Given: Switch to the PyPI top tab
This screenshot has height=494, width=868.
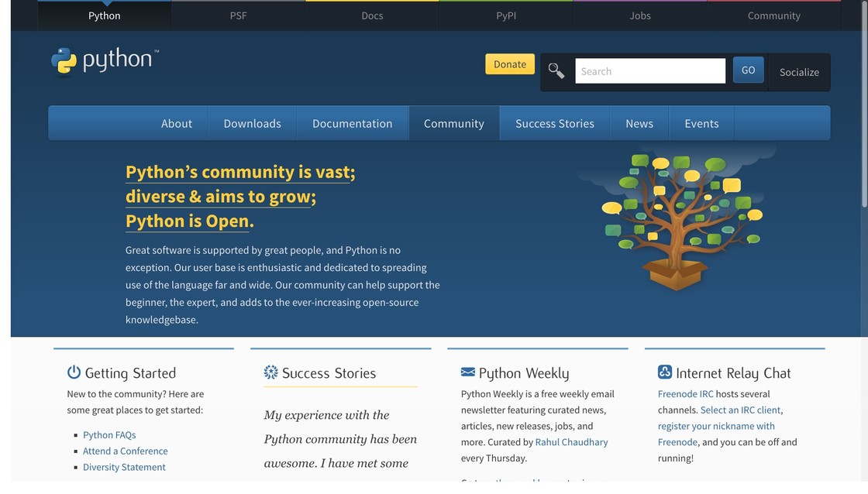Looking at the screenshot, I should (505, 15).
